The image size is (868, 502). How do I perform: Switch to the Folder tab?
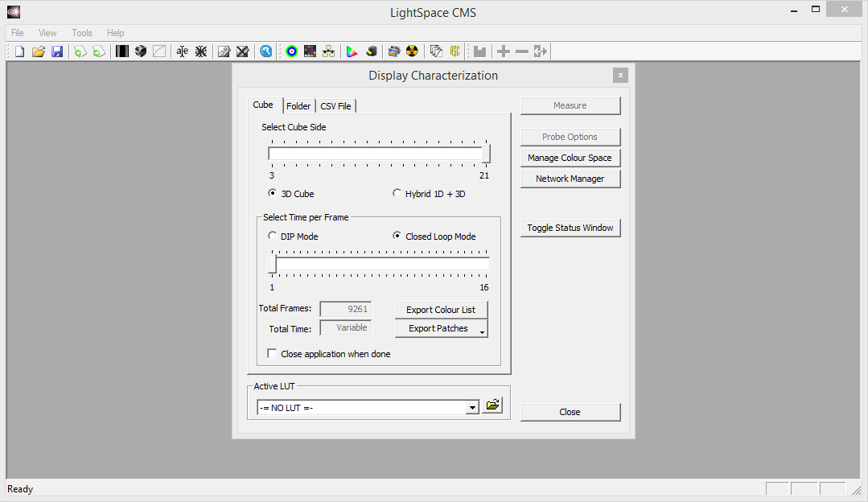(x=298, y=105)
